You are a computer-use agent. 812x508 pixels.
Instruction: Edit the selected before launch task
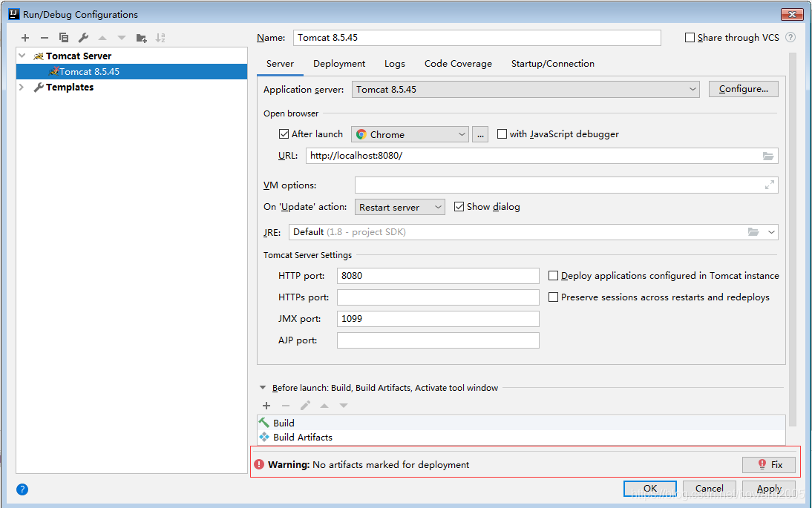click(x=305, y=406)
